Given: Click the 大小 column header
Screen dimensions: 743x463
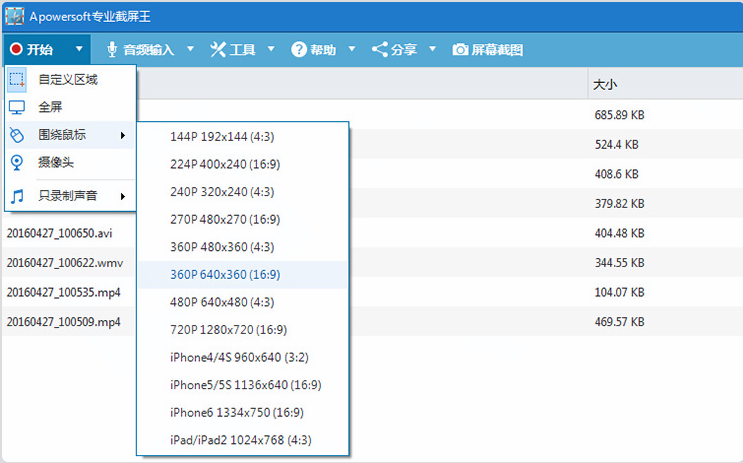Looking at the screenshot, I should [x=605, y=85].
